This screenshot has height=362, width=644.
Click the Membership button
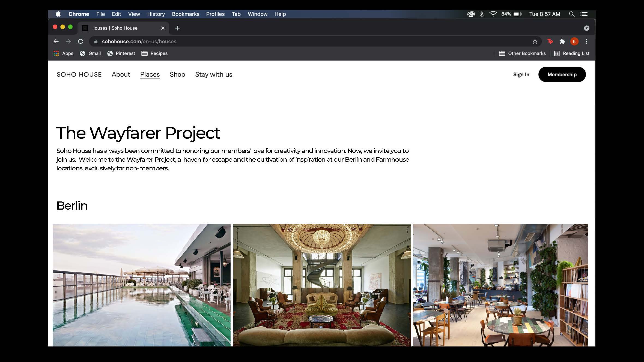click(562, 74)
